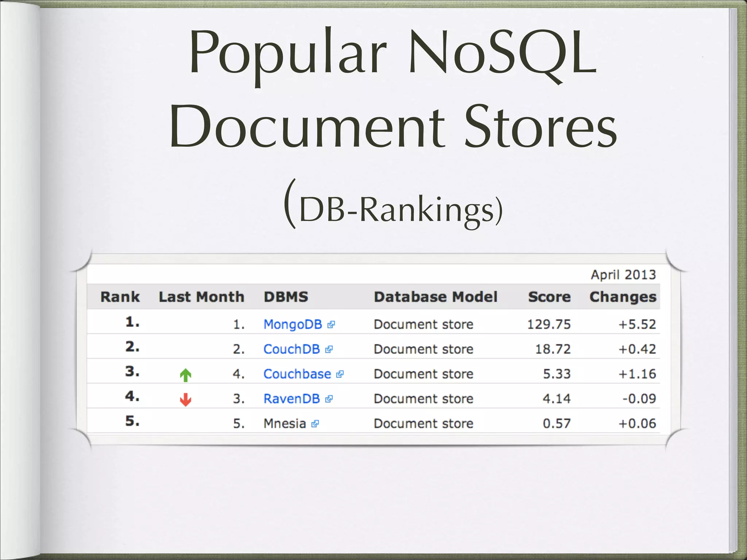Click external link icon next to CouchDB

pos(329,350)
